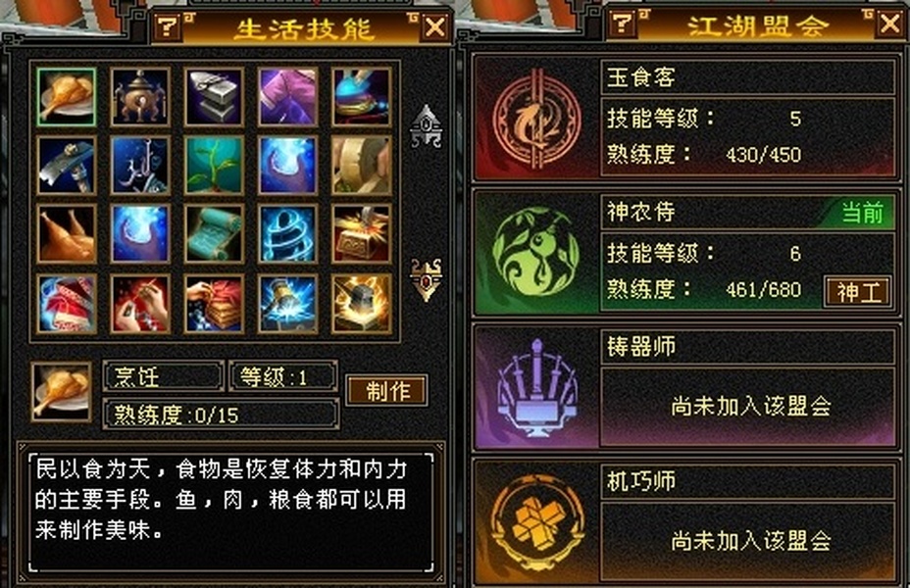Select the glowing helmet crafting skill icon
Screen dimensions: 910x588
coord(362,304)
